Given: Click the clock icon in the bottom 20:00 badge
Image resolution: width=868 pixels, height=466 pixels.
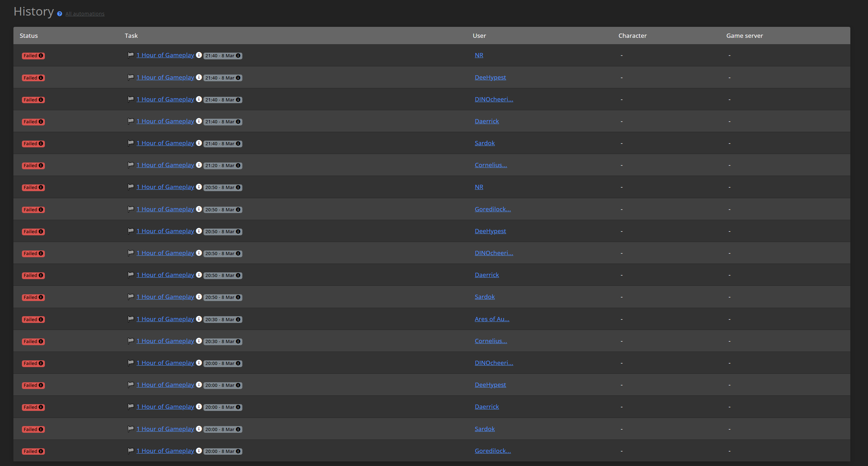Looking at the screenshot, I should click(x=238, y=451).
